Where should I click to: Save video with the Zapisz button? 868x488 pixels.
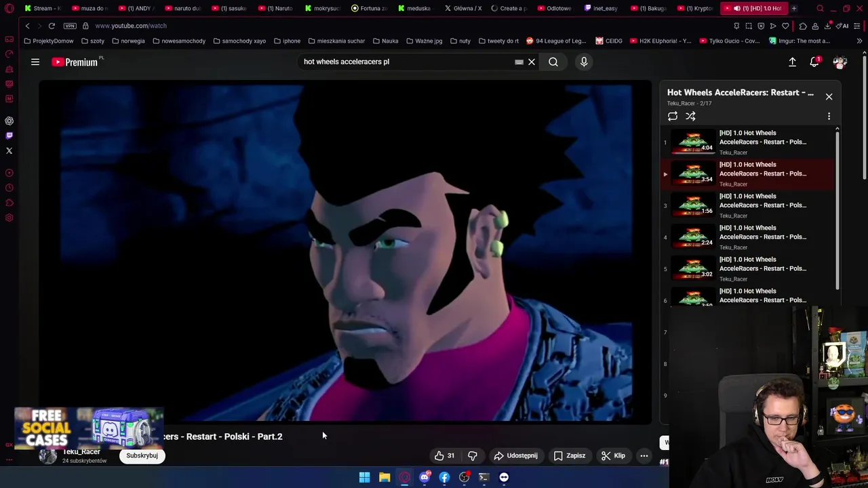click(x=570, y=455)
